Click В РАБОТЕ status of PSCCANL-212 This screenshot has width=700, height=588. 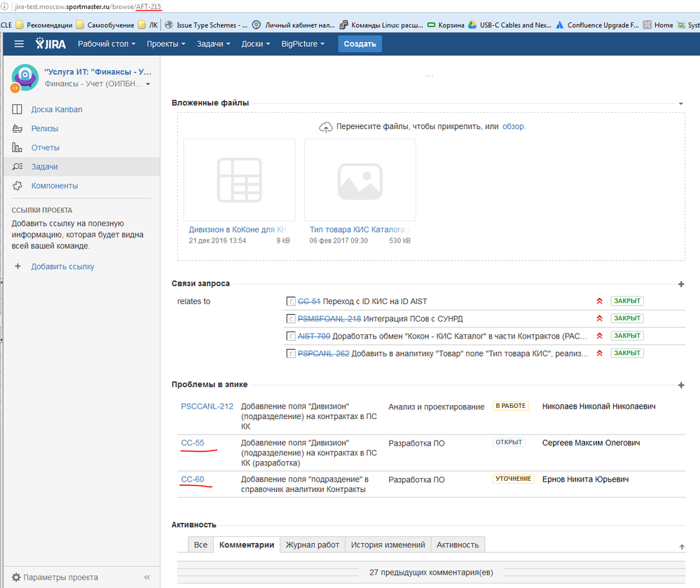510,406
